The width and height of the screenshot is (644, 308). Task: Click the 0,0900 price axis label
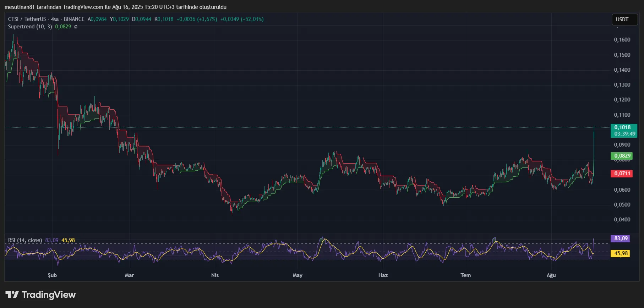coord(622,145)
